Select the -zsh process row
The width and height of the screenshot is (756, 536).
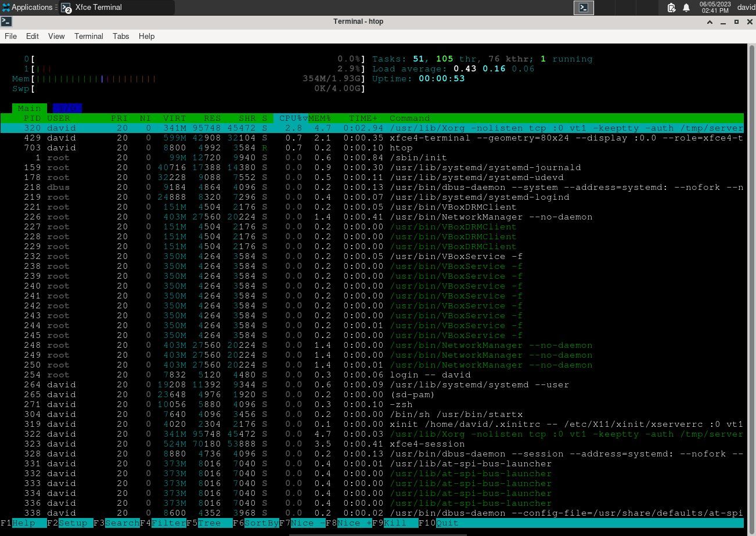pos(372,404)
